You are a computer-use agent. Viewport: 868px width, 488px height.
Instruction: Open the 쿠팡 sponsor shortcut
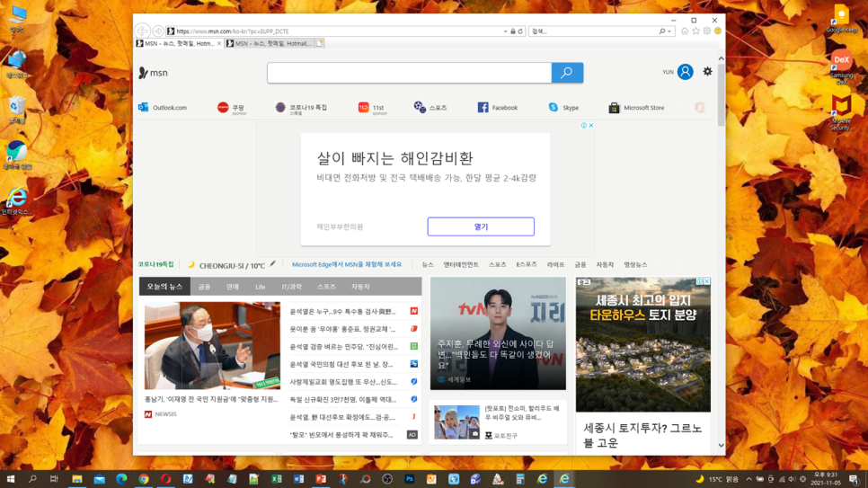[x=232, y=108]
